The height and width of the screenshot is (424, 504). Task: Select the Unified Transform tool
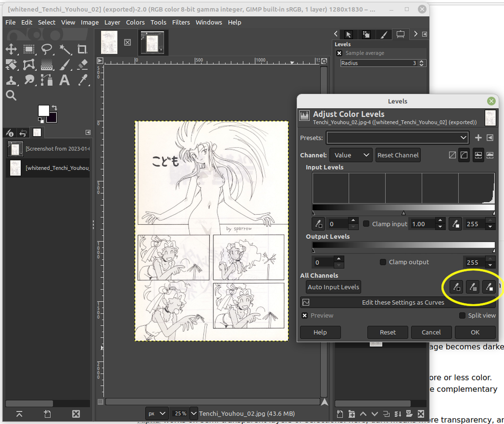[x=11, y=65]
